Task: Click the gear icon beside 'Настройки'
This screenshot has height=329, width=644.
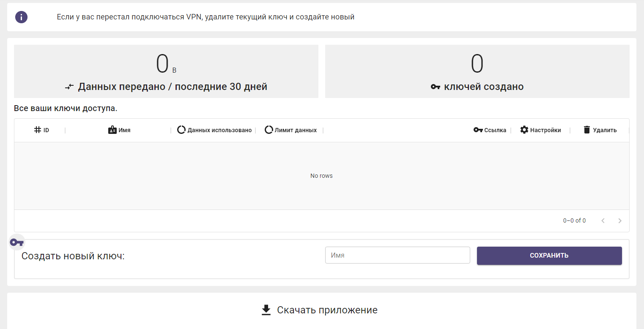Action: [524, 130]
